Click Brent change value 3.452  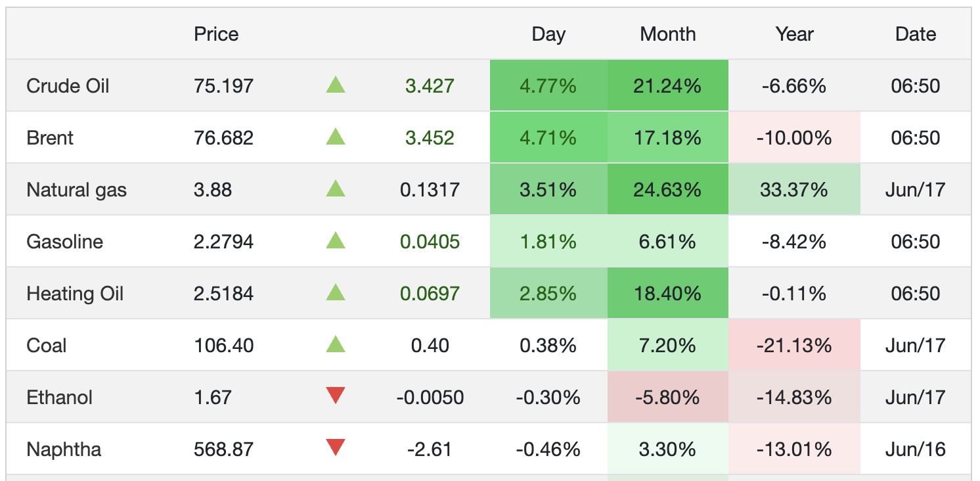click(x=430, y=138)
